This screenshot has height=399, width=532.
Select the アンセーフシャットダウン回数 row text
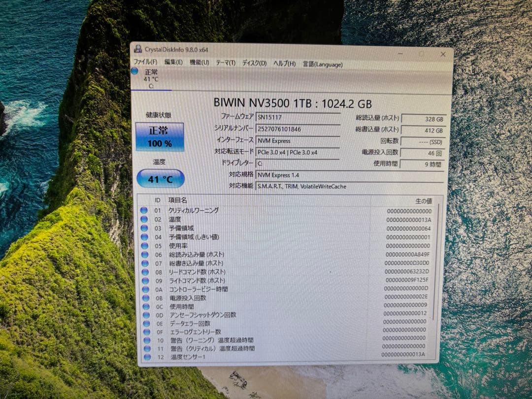click(x=203, y=315)
